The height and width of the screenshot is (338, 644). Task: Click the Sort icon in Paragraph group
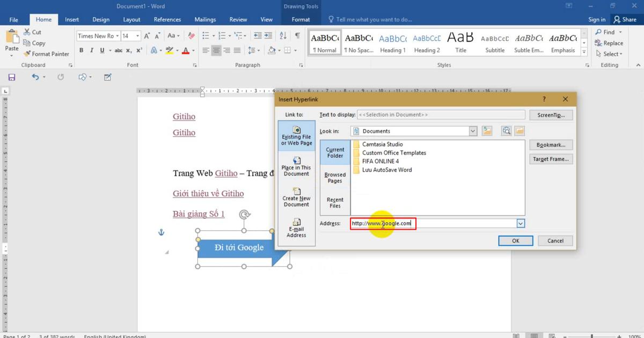click(283, 35)
